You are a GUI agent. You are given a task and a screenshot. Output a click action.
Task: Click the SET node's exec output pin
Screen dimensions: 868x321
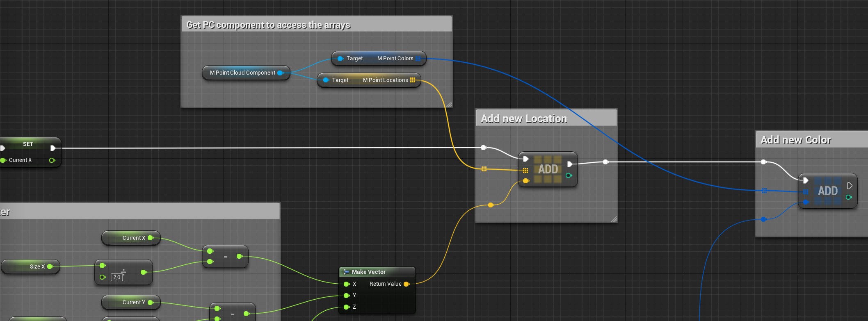(x=53, y=148)
